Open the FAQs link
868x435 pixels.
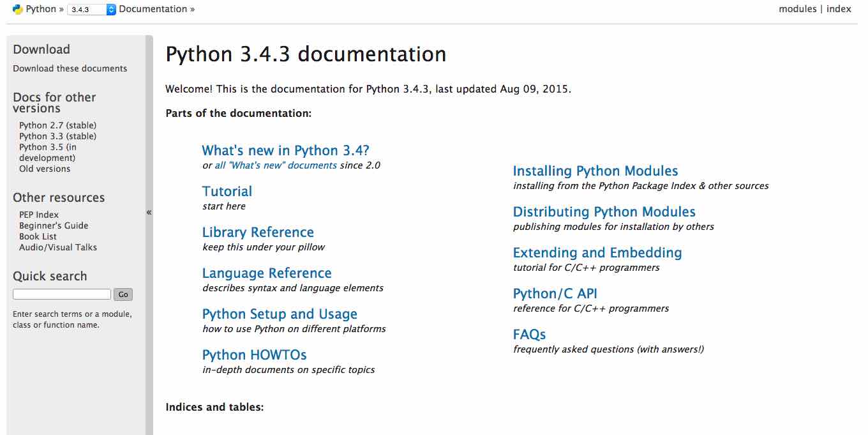[x=529, y=335]
